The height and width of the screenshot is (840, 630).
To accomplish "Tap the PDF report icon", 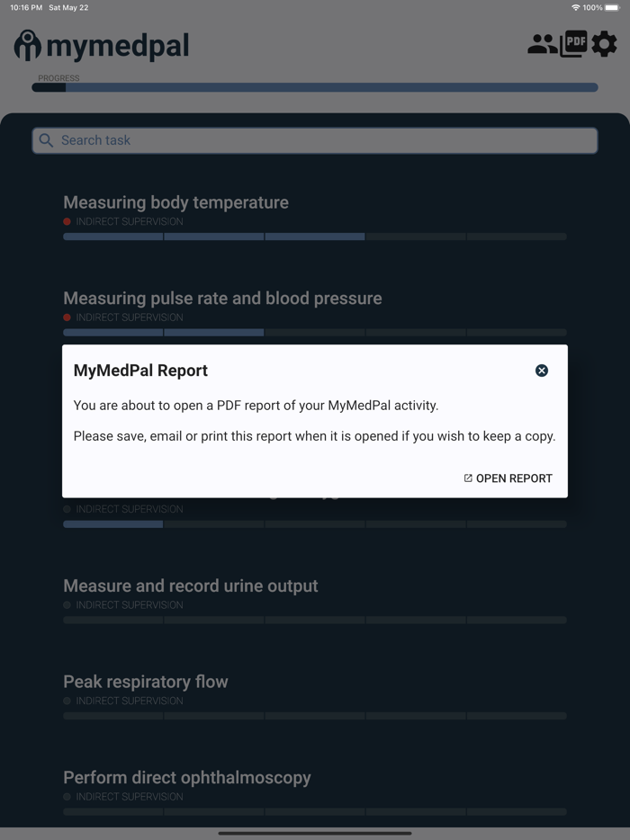I will coord(573,43).
